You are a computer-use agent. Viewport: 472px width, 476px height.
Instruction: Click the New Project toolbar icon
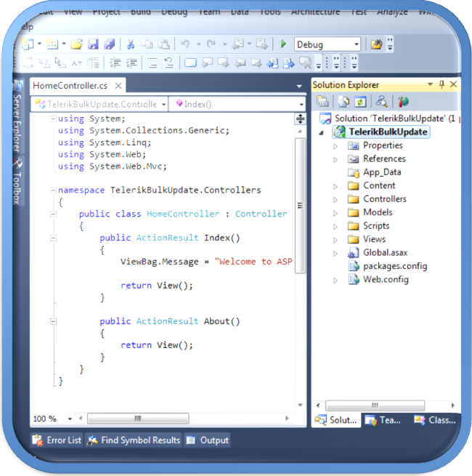[x=28, y=44]
